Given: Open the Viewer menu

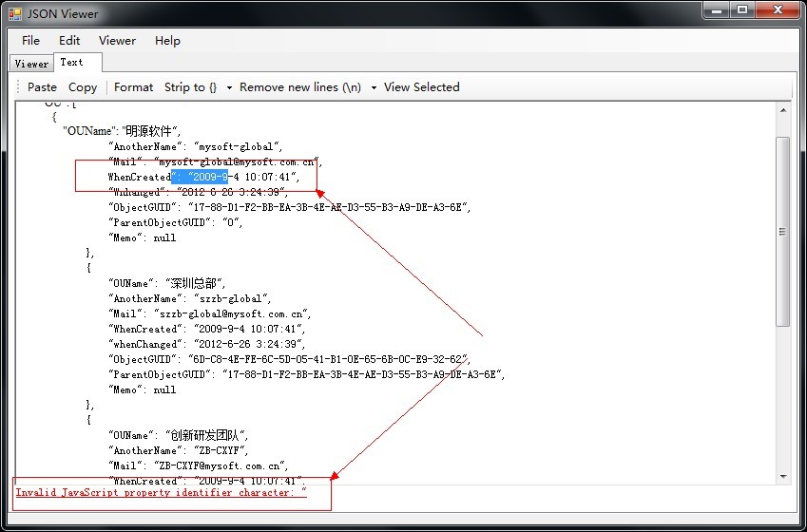Looking at the screenshot, I should (117, 41).
